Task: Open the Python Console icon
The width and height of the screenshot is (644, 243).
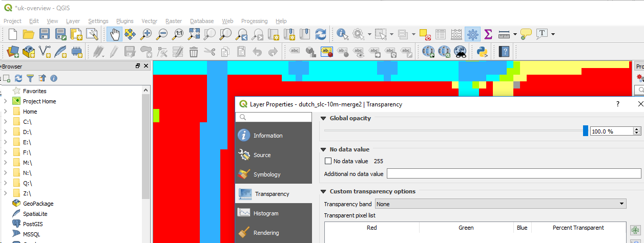Action: pyautogui.click(x=482, y=51)
